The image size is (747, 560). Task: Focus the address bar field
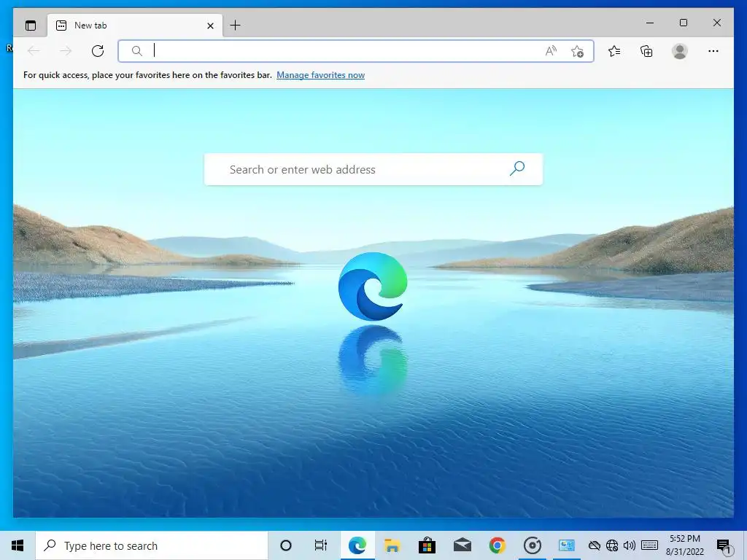[x=355, y=51]
